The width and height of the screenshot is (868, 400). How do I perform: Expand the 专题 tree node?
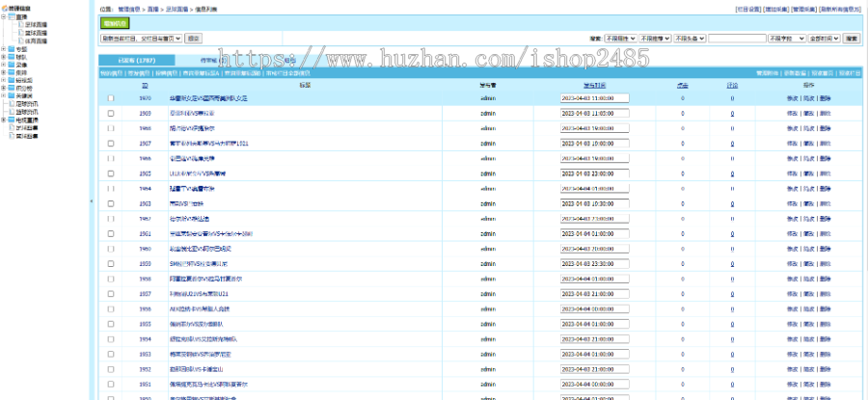pyautogui.click(x=4, y=49)
